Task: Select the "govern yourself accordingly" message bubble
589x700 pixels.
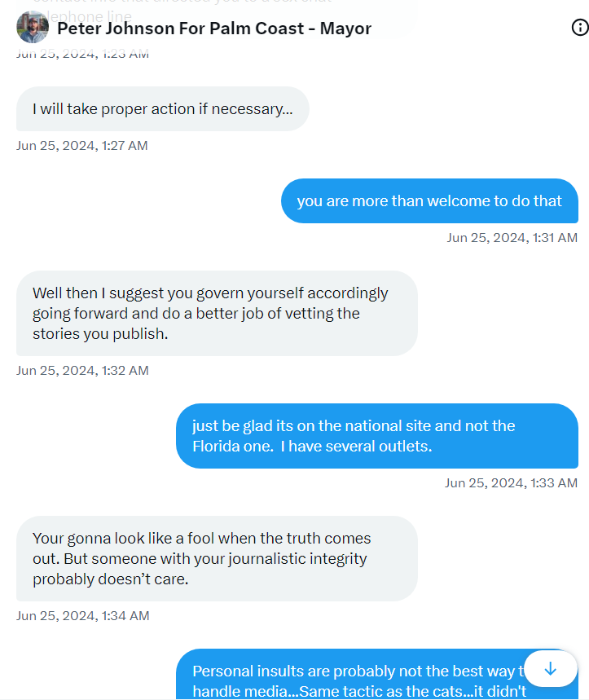Action: click(x=216, y=313)
